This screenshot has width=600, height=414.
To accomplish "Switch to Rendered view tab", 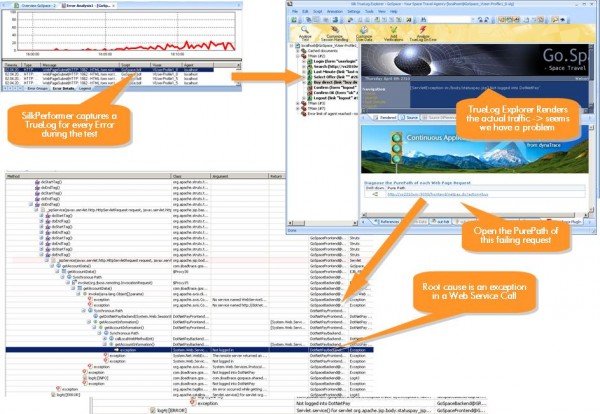I will [x=384, y=117].
